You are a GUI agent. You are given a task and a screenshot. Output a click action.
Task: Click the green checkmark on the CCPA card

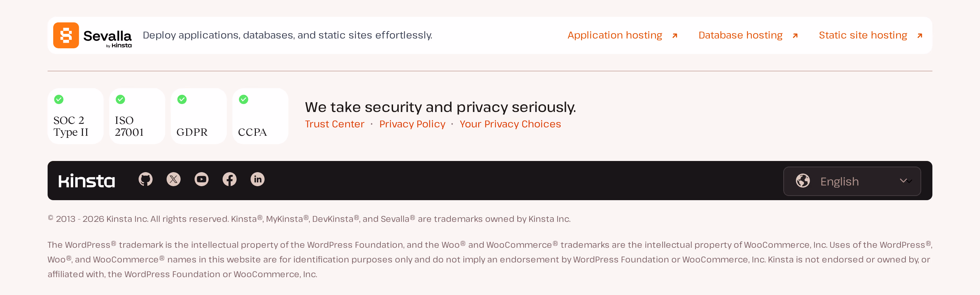(244, 99)
